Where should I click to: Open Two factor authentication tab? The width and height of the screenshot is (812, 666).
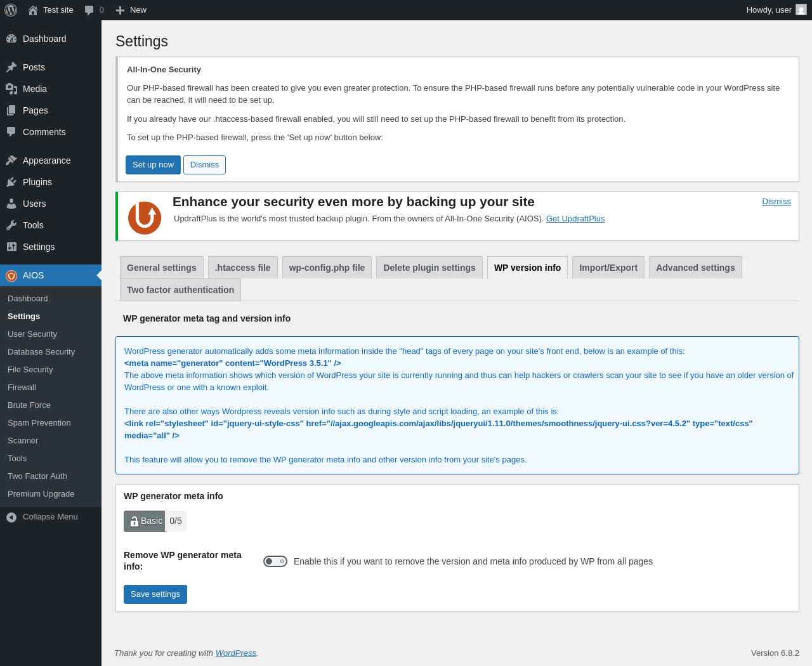[x=180, y=290]
